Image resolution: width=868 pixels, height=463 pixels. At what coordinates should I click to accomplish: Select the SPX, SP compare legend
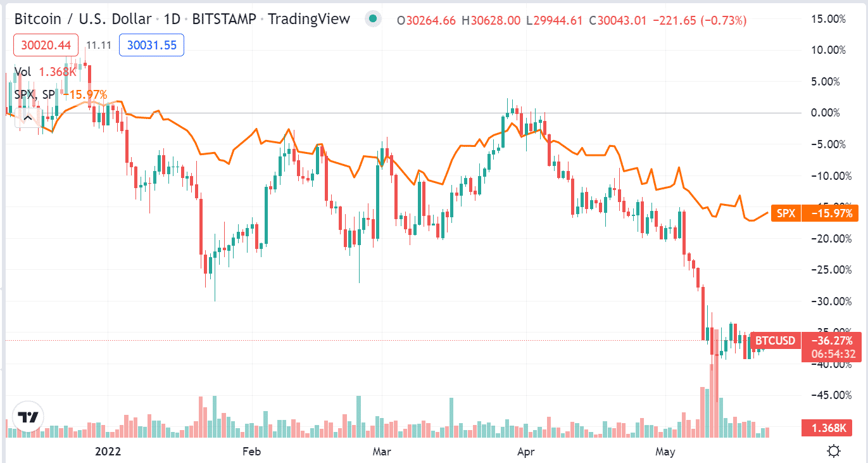(x=61, y=95)
